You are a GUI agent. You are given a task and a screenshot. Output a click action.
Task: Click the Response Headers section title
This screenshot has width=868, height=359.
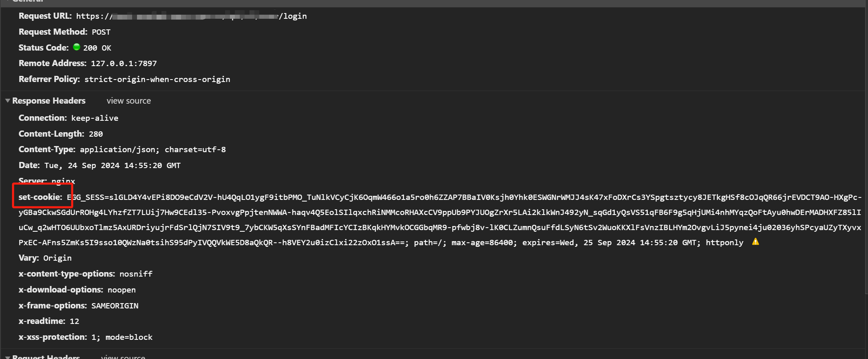click(x=49, y=101)
